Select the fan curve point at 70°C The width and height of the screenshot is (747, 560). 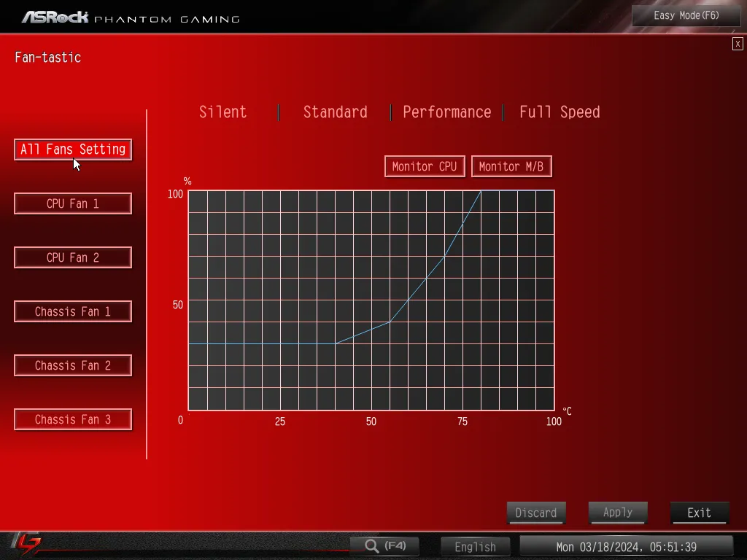pos(444,256)
